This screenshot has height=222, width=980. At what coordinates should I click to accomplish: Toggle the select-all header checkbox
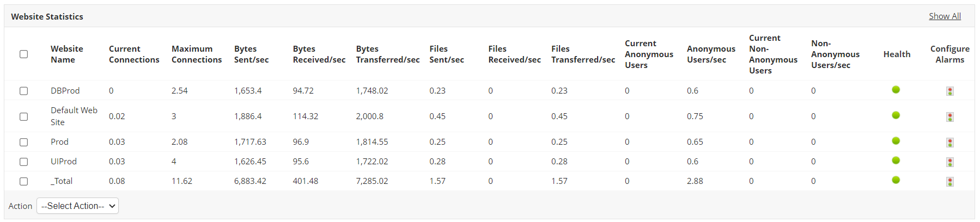23,54
